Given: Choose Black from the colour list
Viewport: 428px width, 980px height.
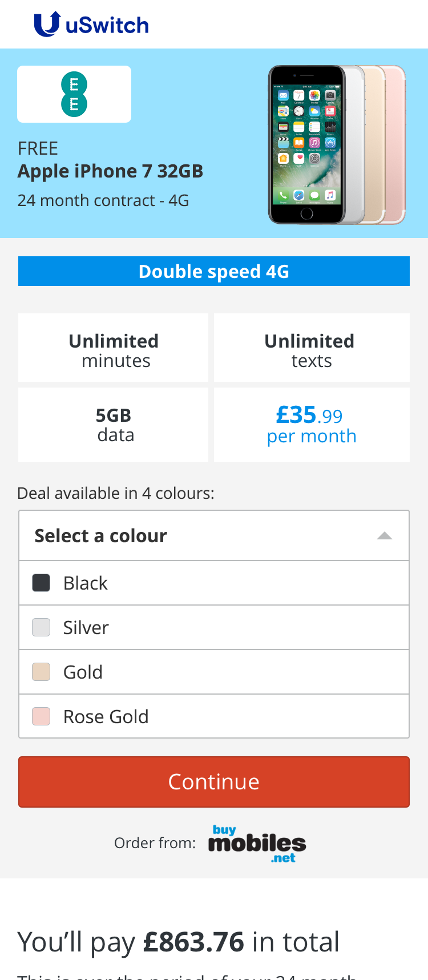Looking at the screenshot, I should coord(214,583).
